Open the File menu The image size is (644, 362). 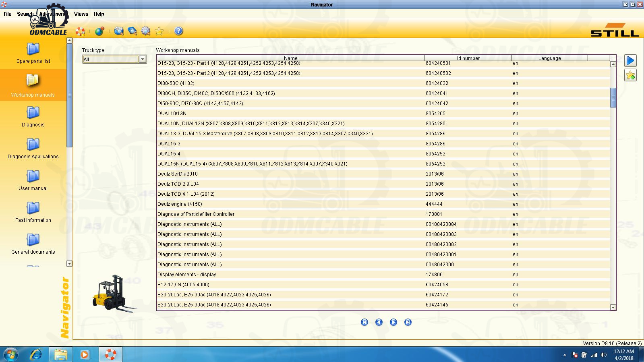coord(7,14)
